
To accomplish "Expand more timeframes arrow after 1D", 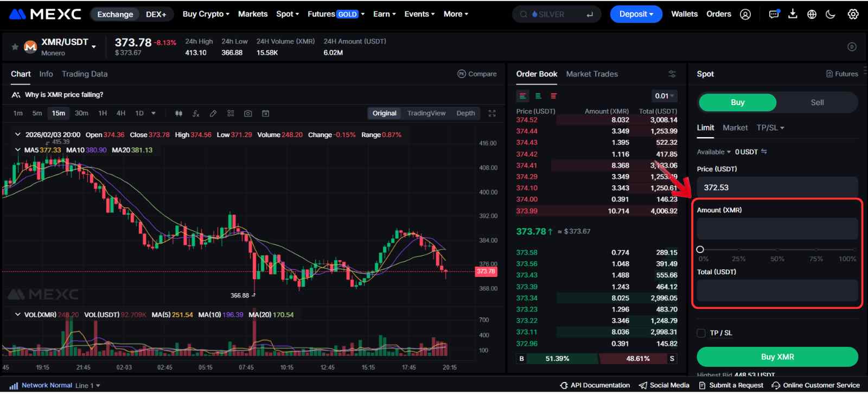I will 154,113.
